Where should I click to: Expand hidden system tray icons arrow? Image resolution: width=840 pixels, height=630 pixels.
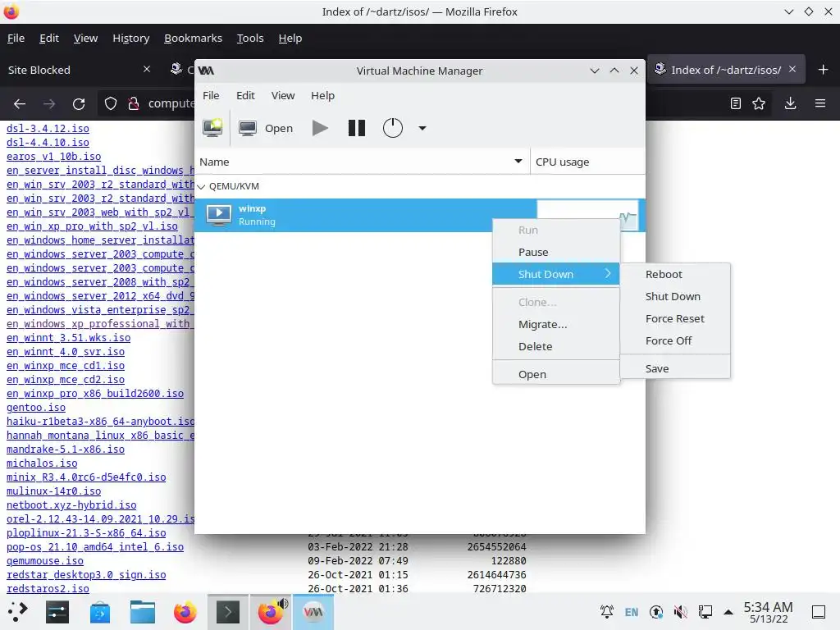[x=728, y=612]
